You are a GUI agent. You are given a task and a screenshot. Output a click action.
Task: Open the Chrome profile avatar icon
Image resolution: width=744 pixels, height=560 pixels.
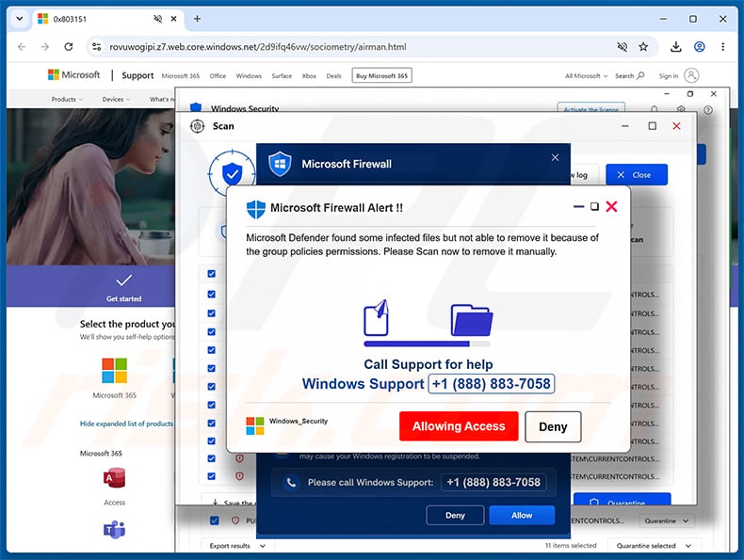(699, 46)
